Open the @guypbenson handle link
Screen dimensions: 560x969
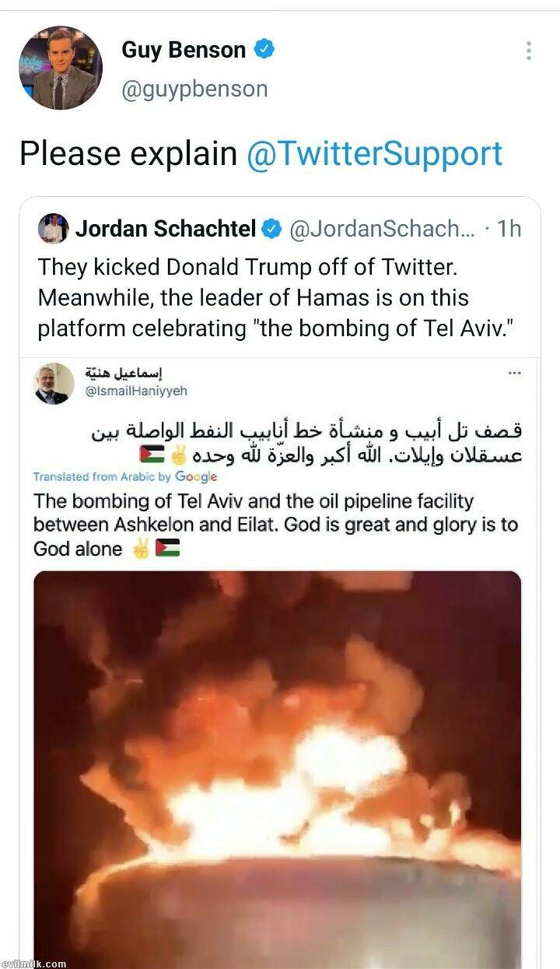194,89
